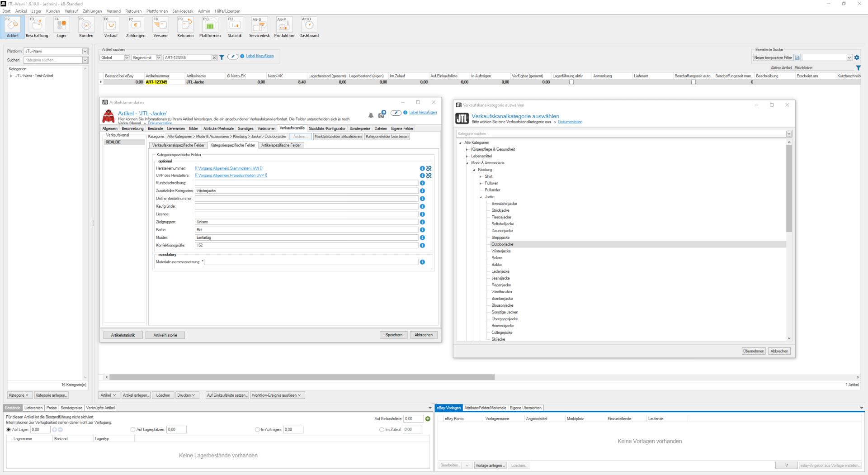Select the Auf Lagerplätzen radio button
Image resolution: width=868 pixels, height=475 pixels.
(133, 430)
